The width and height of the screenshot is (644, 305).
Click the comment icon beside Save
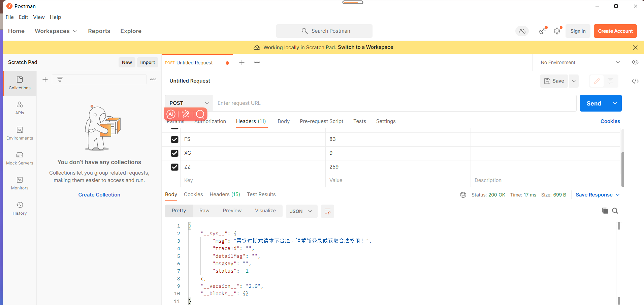point(610,81)
